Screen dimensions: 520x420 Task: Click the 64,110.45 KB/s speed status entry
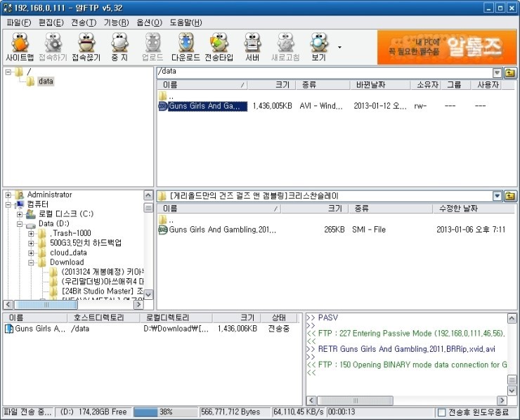coord(299,412)
